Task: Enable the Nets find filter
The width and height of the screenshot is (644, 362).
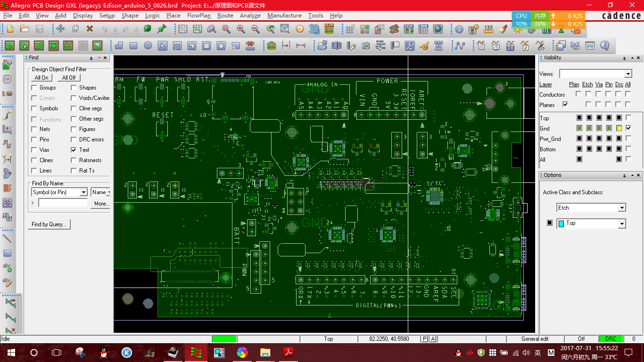Action: click(34, 129)
